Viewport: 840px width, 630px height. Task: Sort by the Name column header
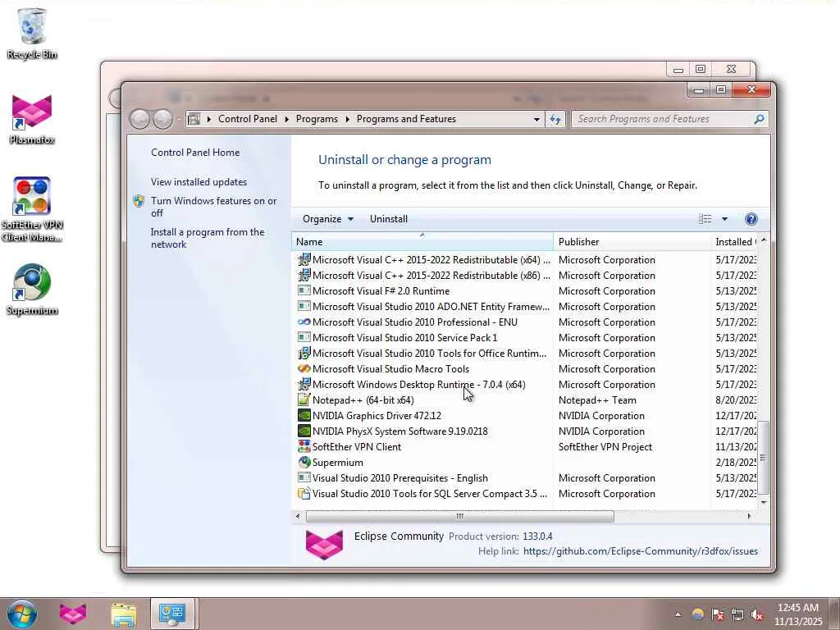(x=422, y=242)
